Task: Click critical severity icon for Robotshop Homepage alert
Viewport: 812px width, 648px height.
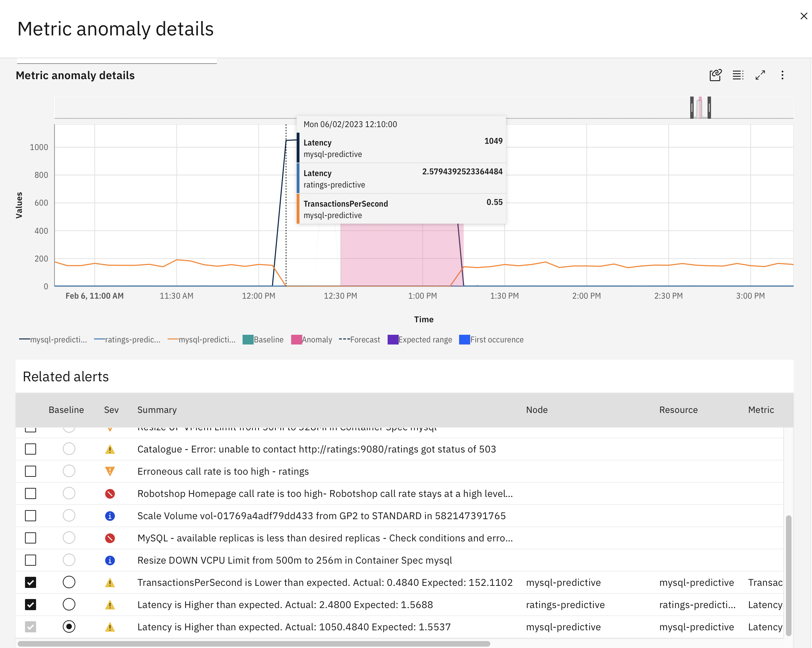Action: 110,493
